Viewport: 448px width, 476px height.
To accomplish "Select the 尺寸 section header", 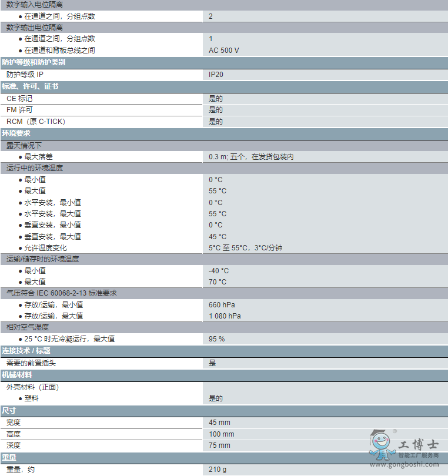I will (9, 410).
